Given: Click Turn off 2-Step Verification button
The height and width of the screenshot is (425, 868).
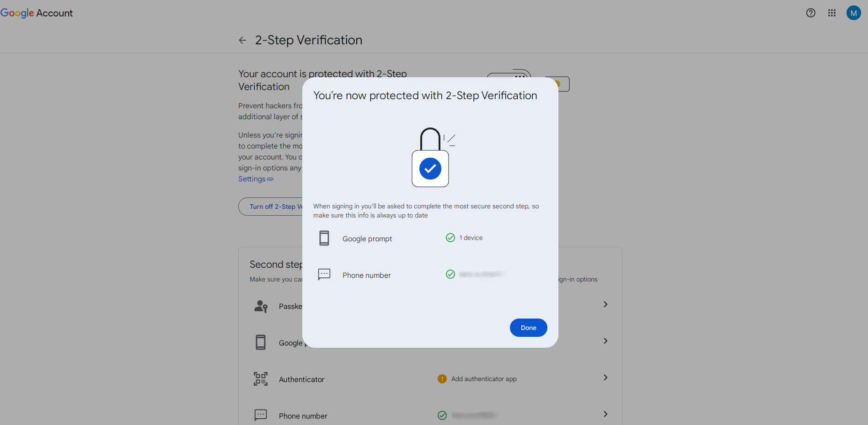Looking at the screenshot, I should click(271, 207).
